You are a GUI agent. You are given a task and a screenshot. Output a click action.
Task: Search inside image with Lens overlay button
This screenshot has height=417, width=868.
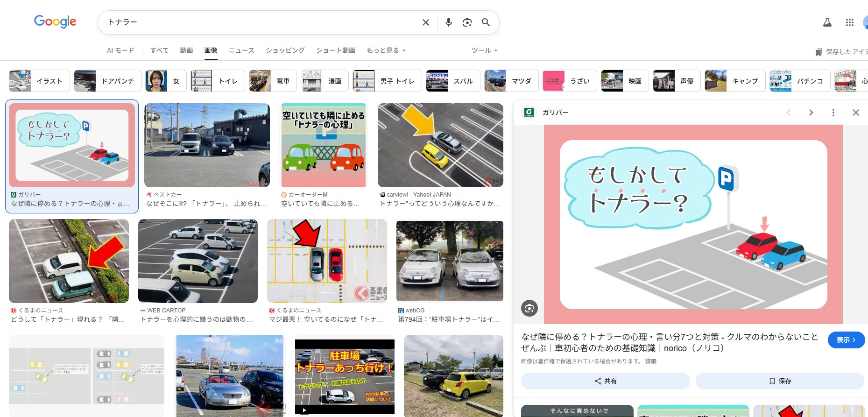click(529, 308)
